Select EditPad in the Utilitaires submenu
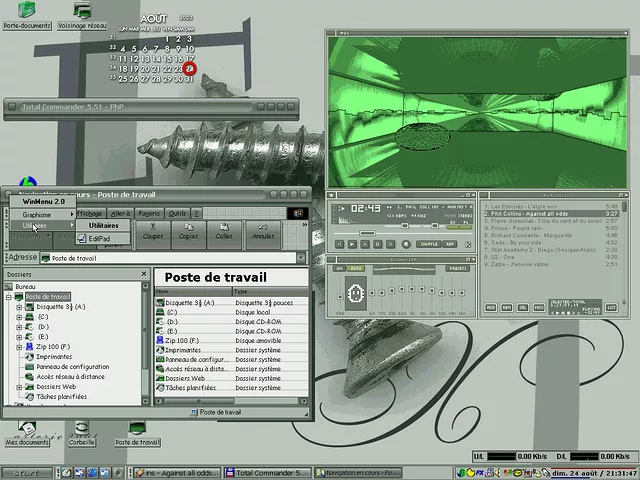This screenshot has width=640, height=480. click(100, 239)
